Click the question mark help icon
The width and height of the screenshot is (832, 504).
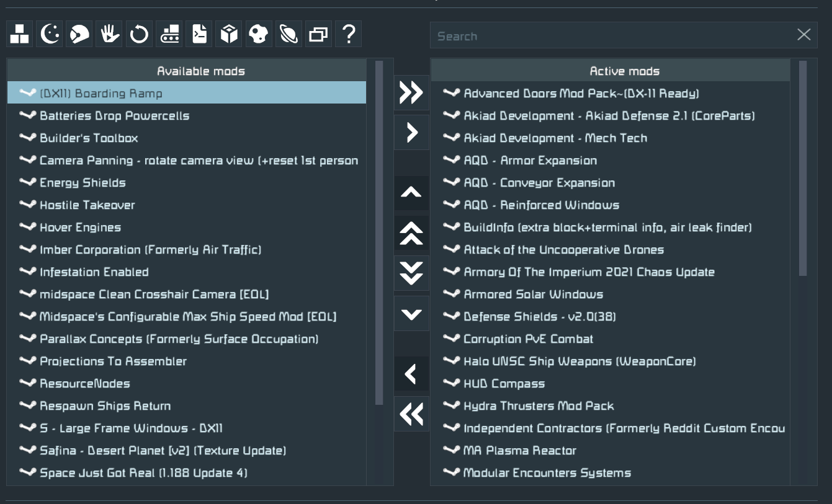coord(349,34)
